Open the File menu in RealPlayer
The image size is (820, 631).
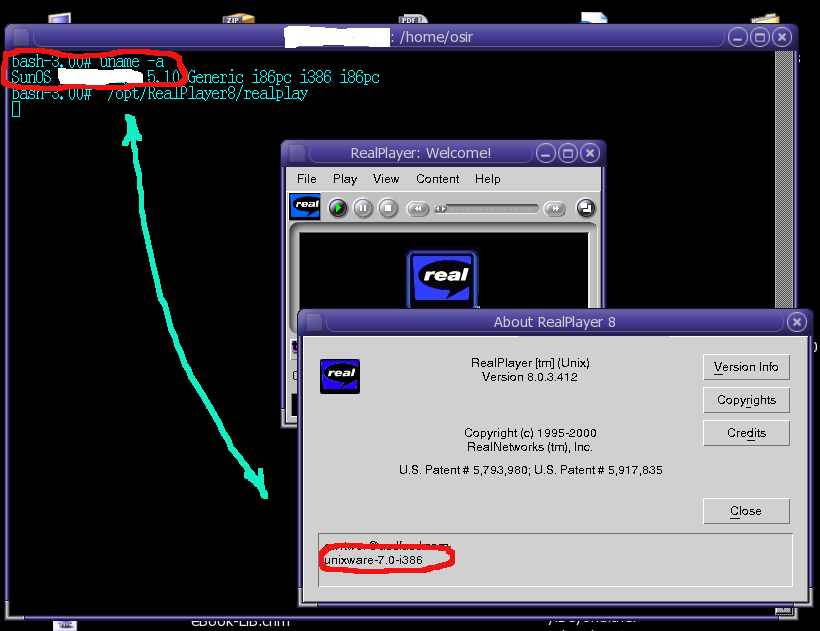(x=306, y=179)
